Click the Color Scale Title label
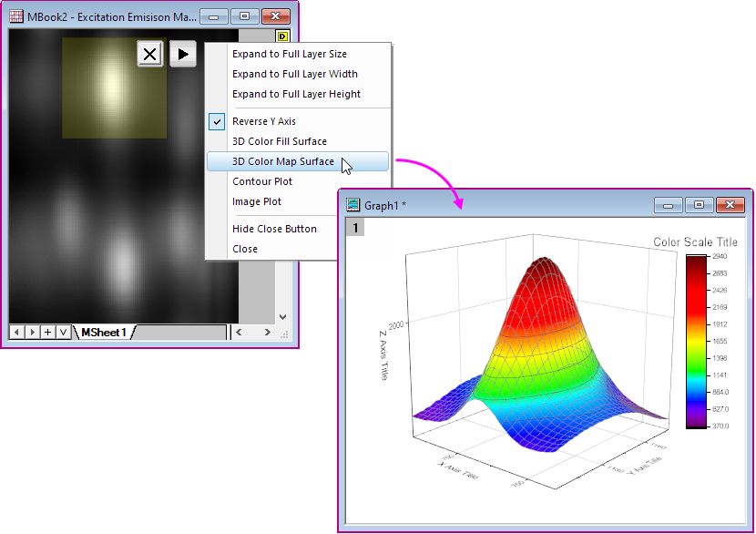This screenshot has width=756, height=534. pos(695,242)
